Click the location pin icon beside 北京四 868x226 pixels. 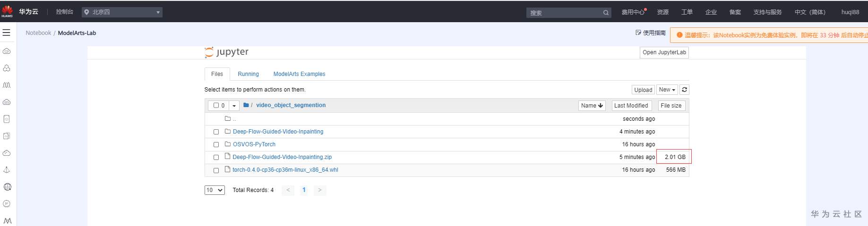tap(86, 12)
